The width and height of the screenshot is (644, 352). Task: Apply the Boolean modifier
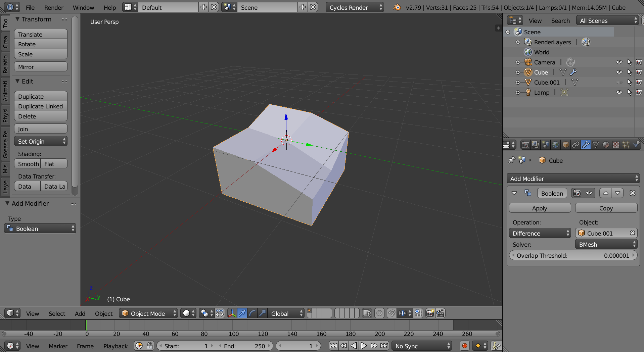pos(540,208)
